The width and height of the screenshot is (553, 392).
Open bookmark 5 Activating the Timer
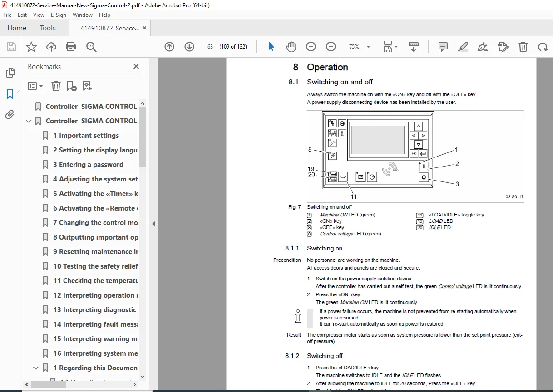[x=95, y=194]
